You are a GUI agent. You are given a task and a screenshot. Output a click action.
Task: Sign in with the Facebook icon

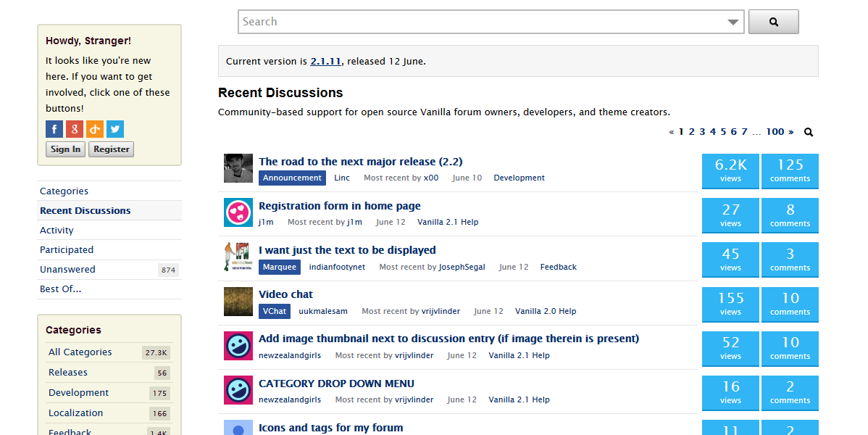point(54,129)
